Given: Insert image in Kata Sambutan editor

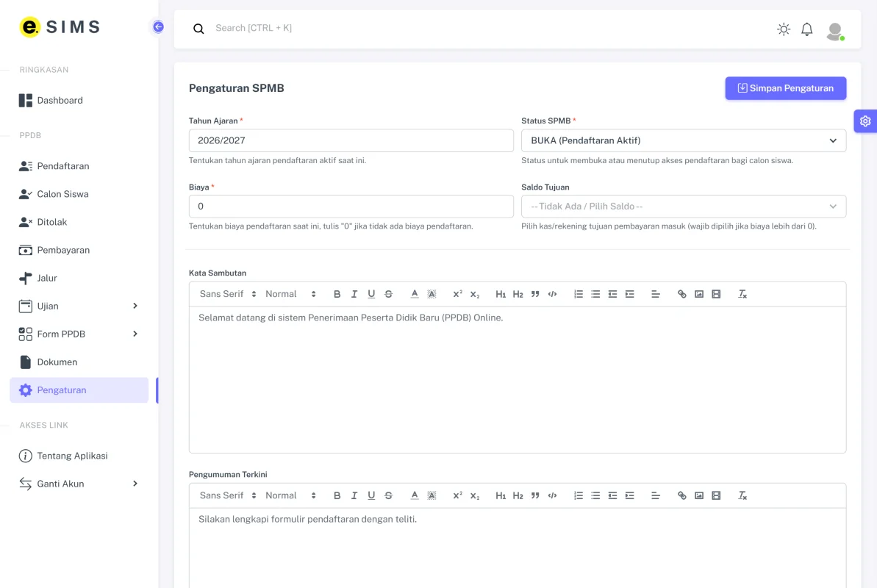Looking at the screenshot, I should click(699, 294).
